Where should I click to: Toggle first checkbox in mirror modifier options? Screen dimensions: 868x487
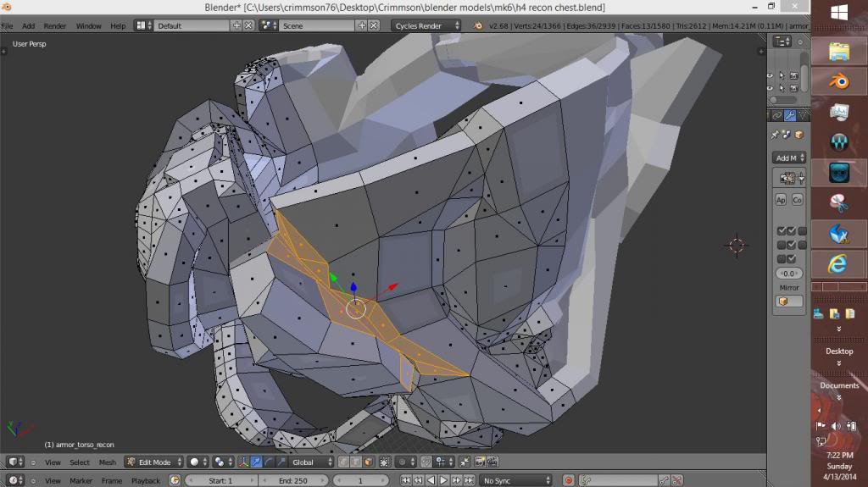[x=782, y=230]
